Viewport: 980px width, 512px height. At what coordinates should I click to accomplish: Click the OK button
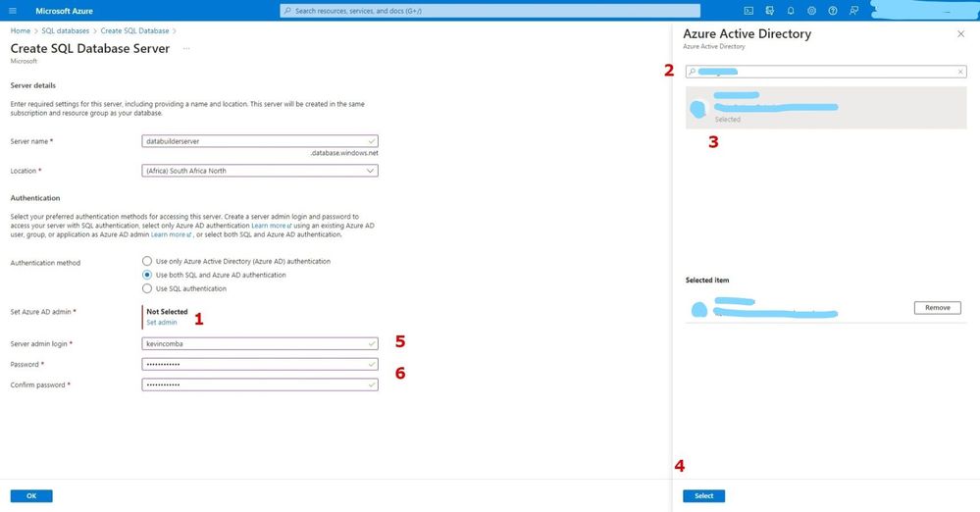tap(31, 495)
